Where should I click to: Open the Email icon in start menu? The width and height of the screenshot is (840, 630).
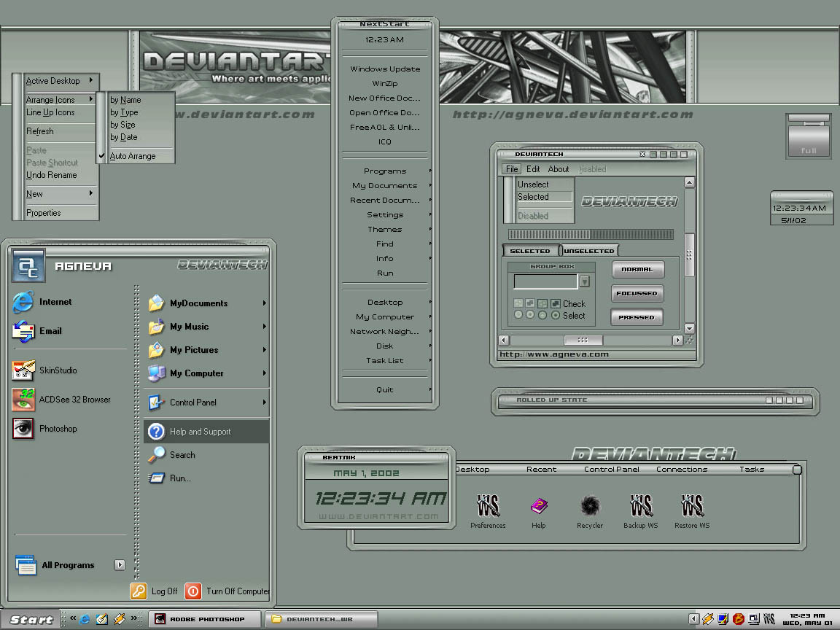[23, 331]
